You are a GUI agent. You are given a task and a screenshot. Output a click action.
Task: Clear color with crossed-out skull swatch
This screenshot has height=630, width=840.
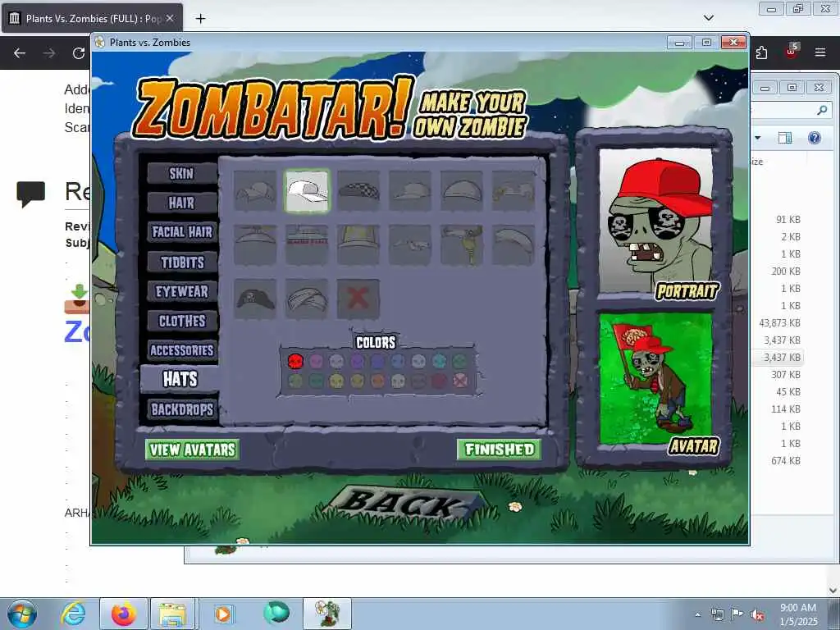(460, 381)
